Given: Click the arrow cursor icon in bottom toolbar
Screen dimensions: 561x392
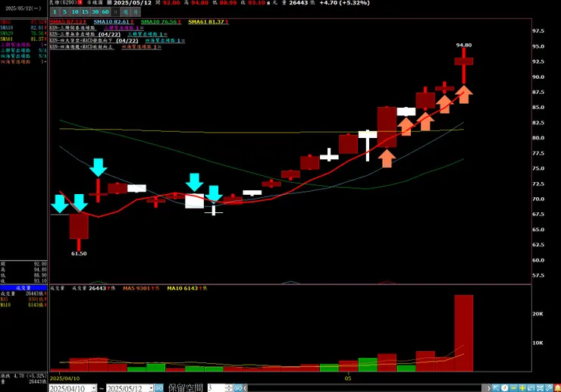Looking at the screenshot, I should tap(496, 388).
